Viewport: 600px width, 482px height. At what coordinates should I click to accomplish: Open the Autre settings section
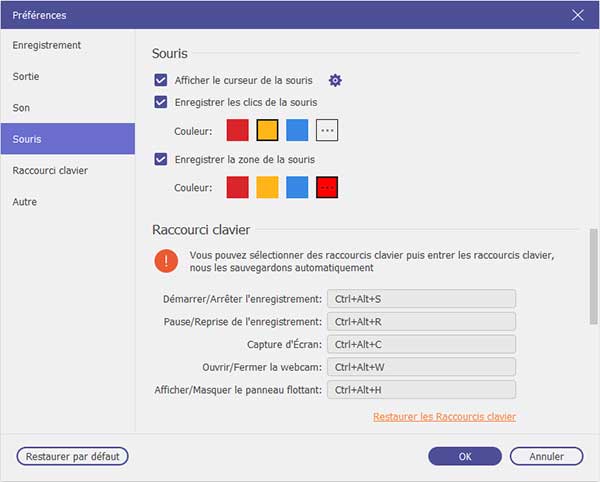(x=25, y=201)
